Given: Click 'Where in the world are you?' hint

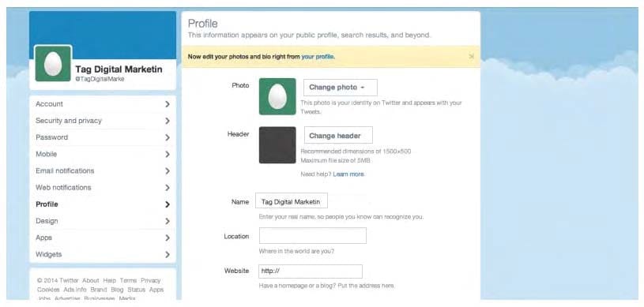Looking at the screenshot, I should click(x=296, y=251).
